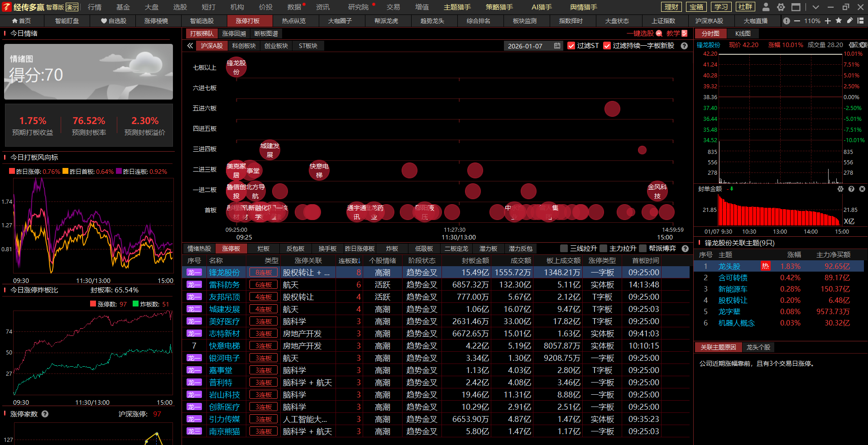Uncheck the 过滤ST checkbox
This screenshot has height=445, width=868.
571,46
